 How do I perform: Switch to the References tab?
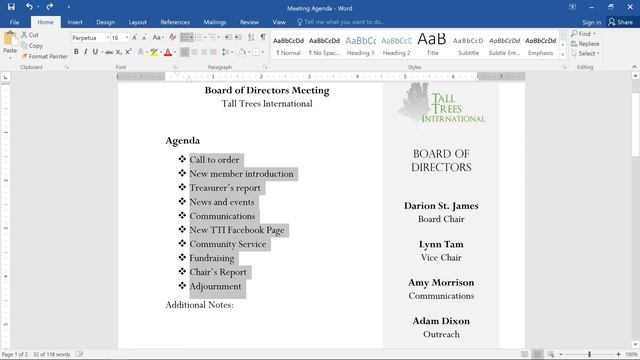[175, 22]
